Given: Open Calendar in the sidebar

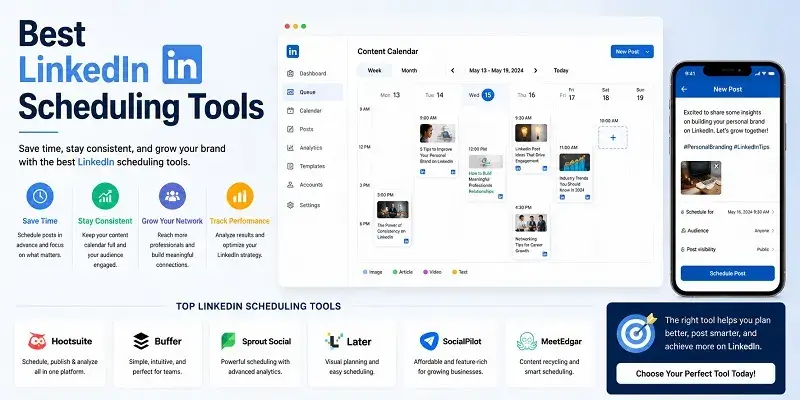Looking at the screenshot, I should [x=304, y=111].
